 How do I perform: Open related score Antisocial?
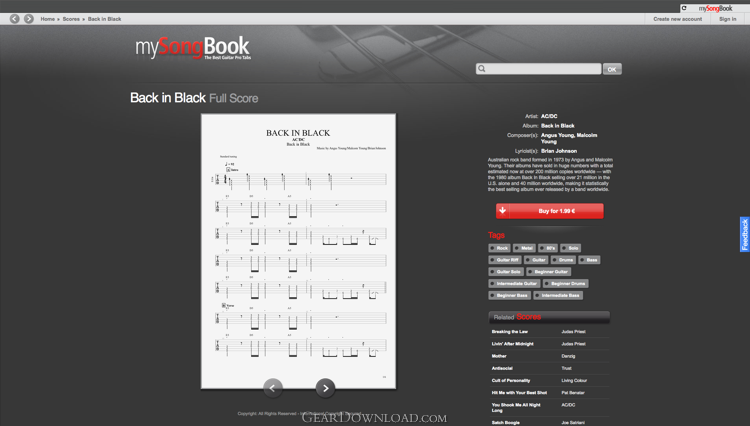pyautogui.click(x=502, y=368)
